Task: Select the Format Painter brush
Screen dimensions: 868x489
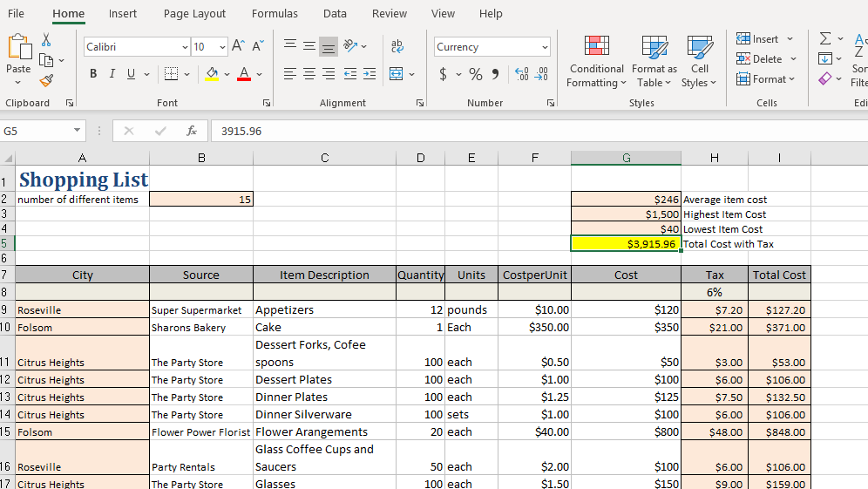Action: 46,81
